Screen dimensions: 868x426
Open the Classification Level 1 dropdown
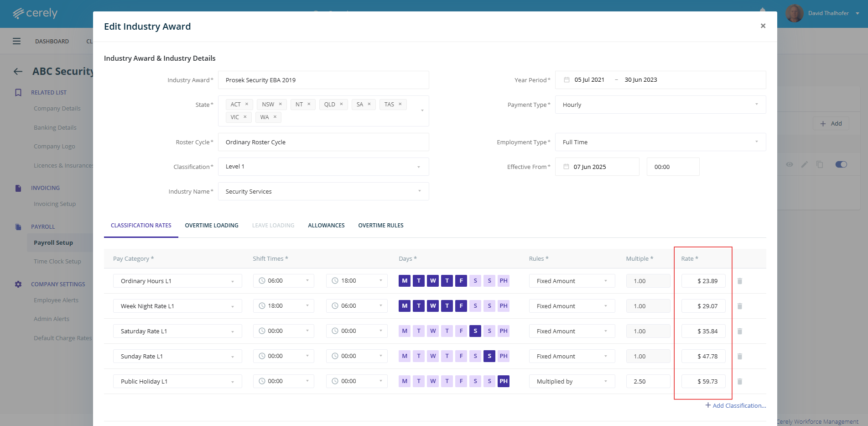coord(323,167)
